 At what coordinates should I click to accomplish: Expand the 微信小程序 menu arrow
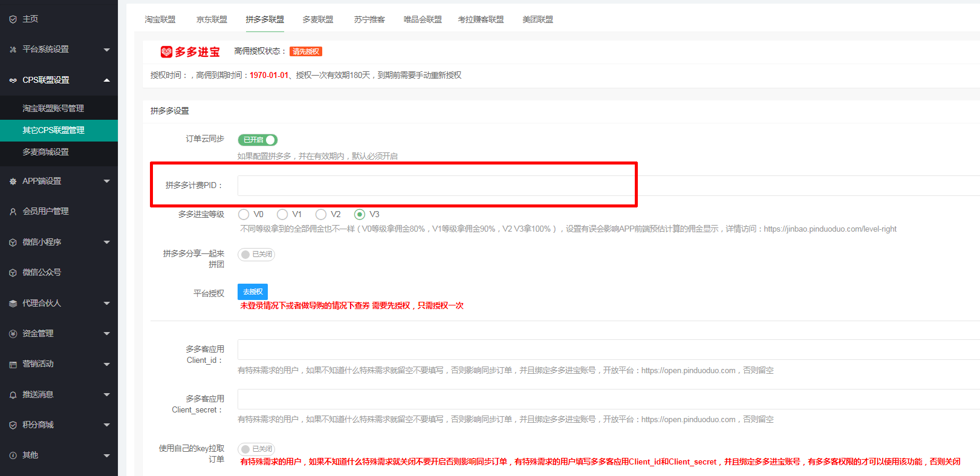(x=107, y=243)
